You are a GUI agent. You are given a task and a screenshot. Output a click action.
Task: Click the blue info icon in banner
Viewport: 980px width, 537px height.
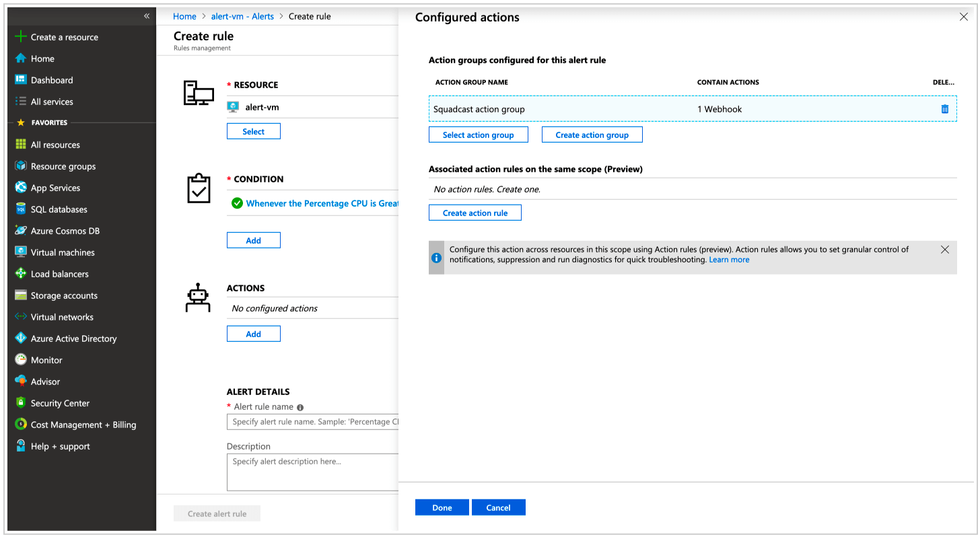click(x=436, y=258)
